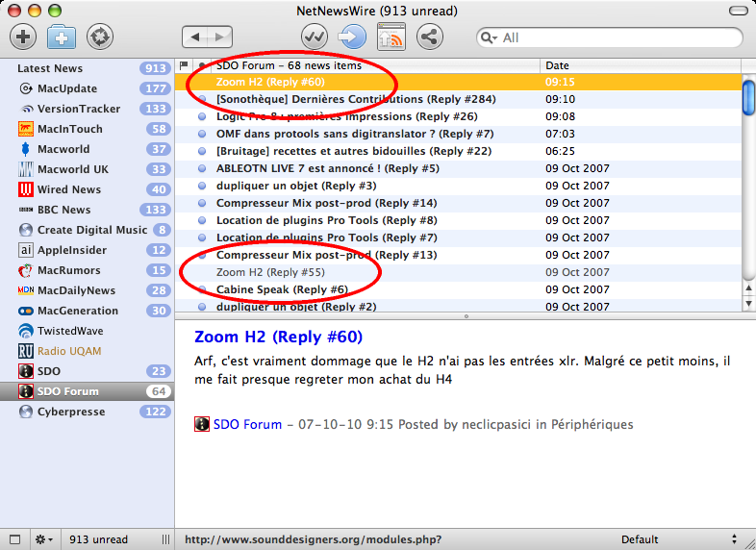Click the 913 unread status text

point(98,539)
